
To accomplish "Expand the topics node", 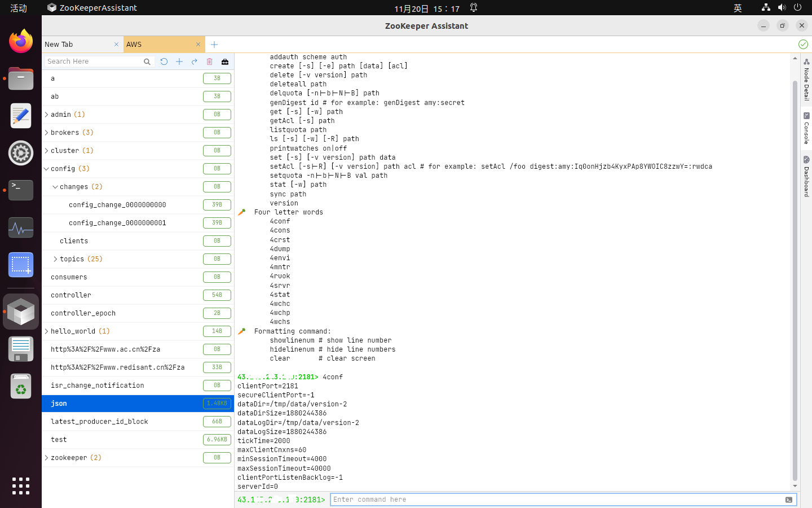I will click(x=55, y=259).
